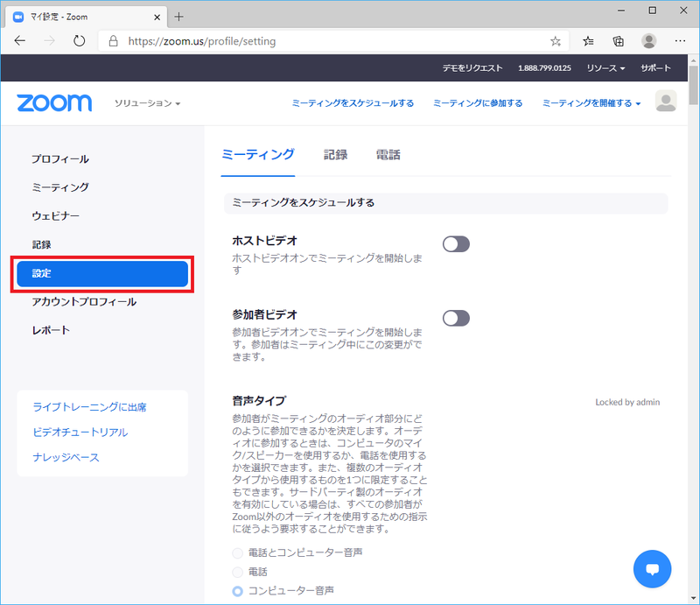Click the Locked by admin text
The image size is (700, 605).
click(x=627, y=402)
